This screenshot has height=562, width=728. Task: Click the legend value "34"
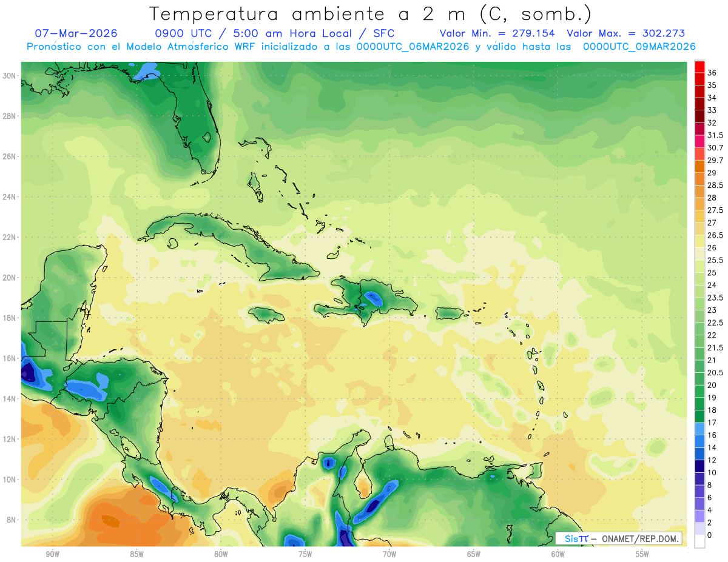[712, 98]
